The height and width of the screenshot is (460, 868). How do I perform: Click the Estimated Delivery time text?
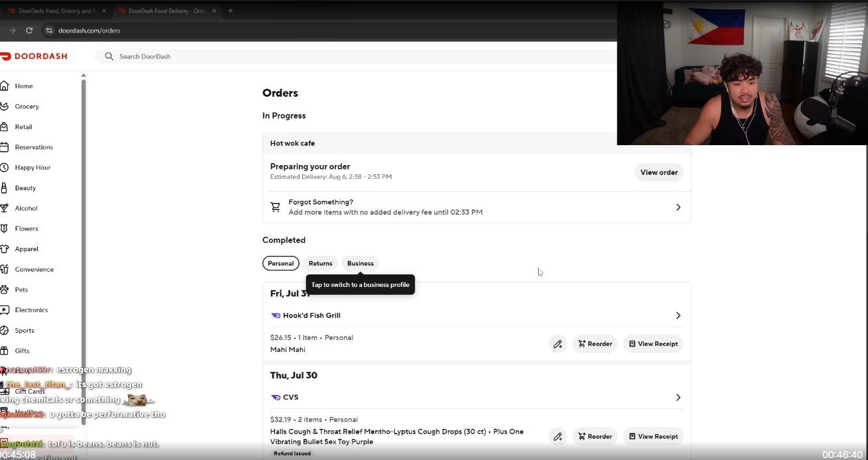click(x=331, y=177)
